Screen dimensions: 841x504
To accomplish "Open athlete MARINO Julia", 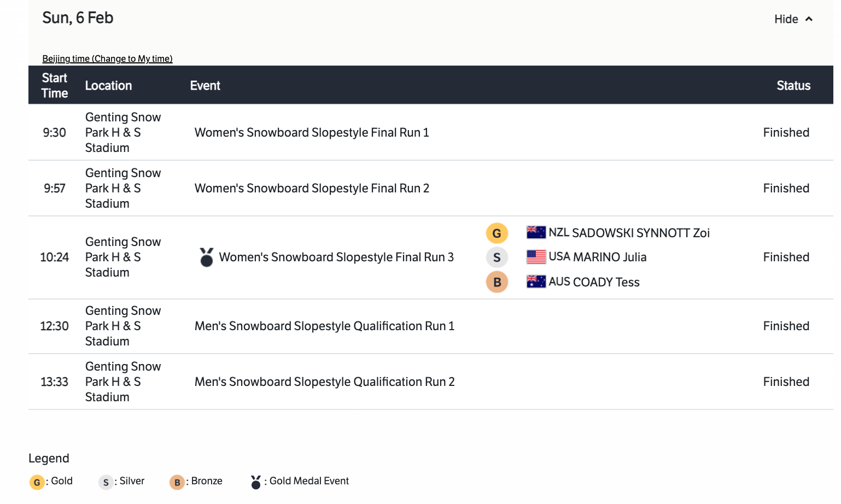I will coord(609,257).
